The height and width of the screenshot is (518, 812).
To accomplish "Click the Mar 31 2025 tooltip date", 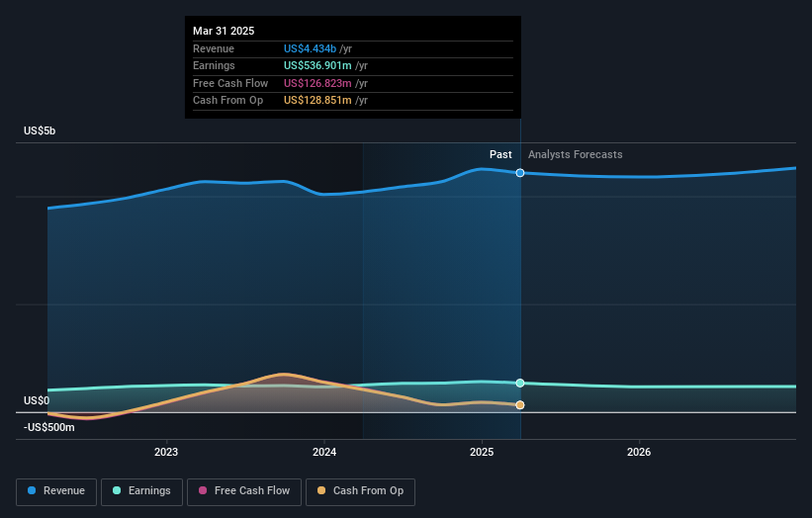I will (224, 31).
